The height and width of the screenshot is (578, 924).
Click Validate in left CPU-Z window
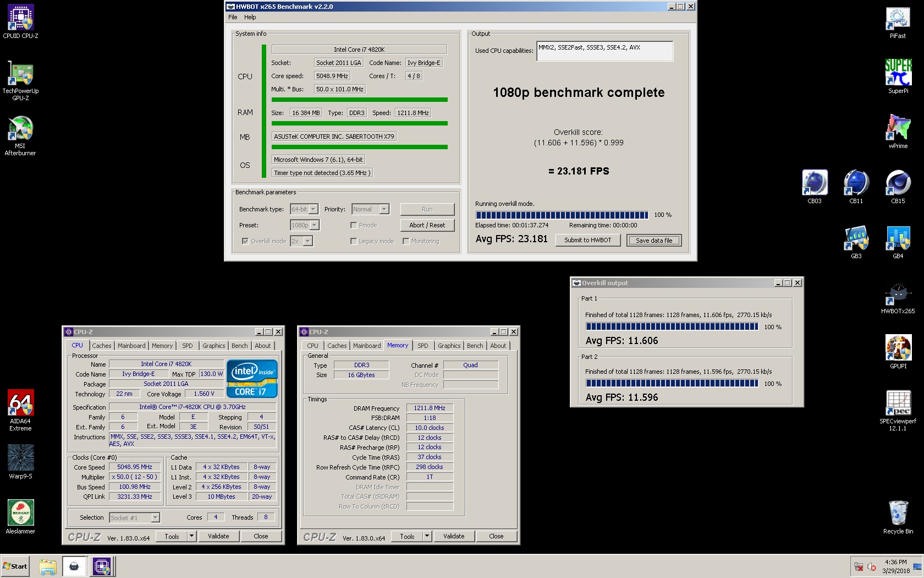[218, 536]
